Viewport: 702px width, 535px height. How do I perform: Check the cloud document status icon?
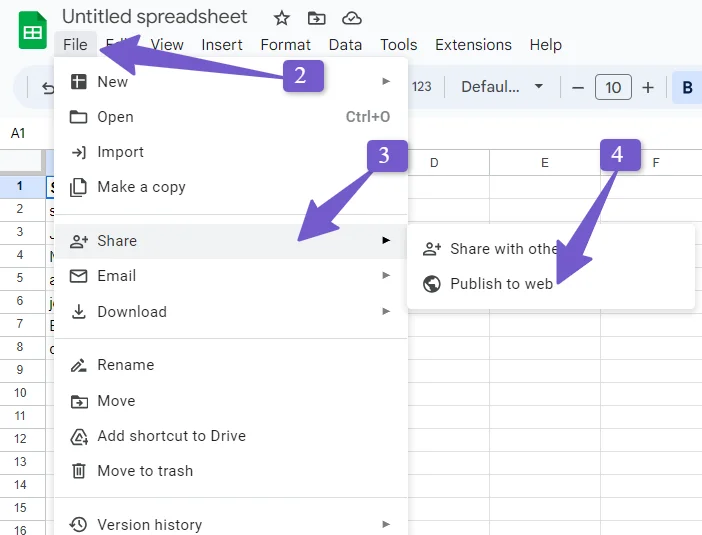351,18
